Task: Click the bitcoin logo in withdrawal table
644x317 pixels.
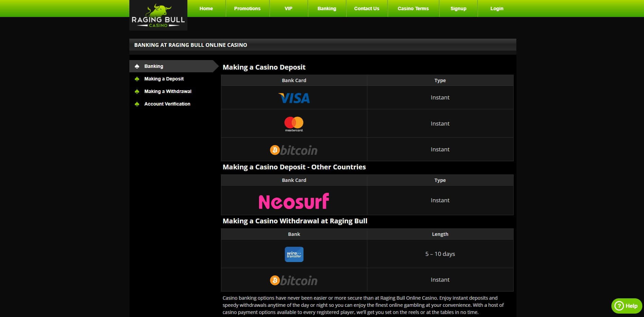Action: tap(294, 280)
